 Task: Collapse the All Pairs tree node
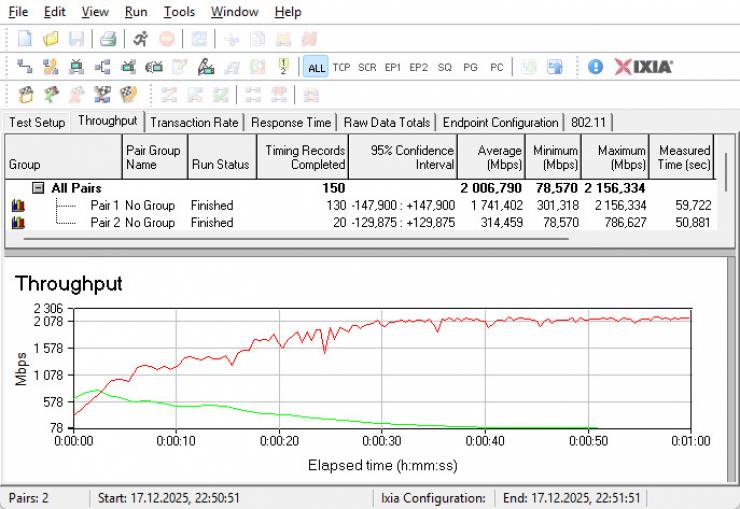click(38, 188)
